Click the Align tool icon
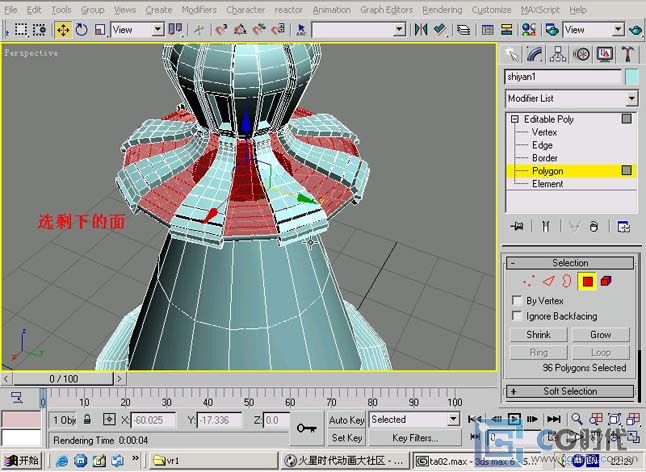The width and height of the screenshot is (646, 472). click(440, 30)
